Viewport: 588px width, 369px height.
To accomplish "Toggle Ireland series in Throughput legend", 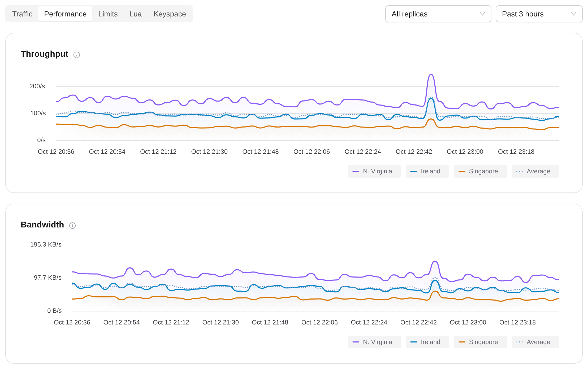I will [427, 171].
